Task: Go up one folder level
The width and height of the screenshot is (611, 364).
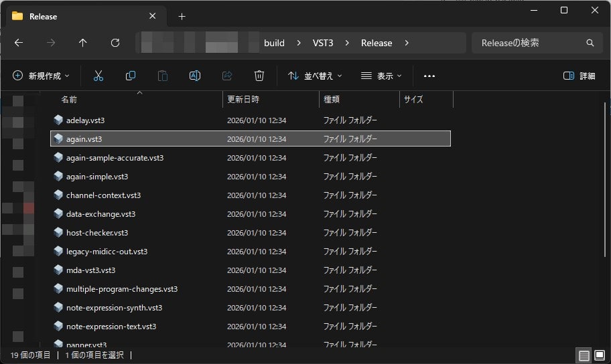Action: pyautogui.click(x=82, y=43)
